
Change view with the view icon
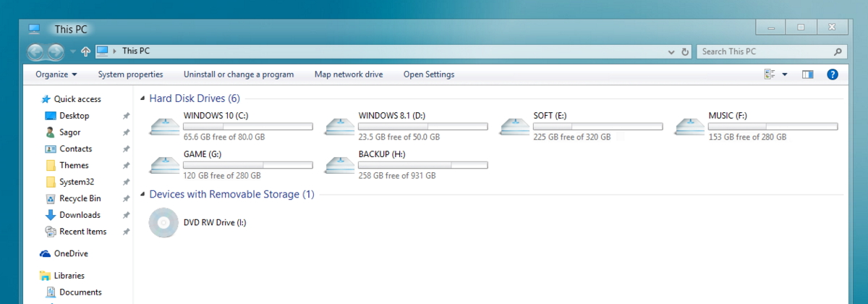pyautogui.click(x=770, y=75)
